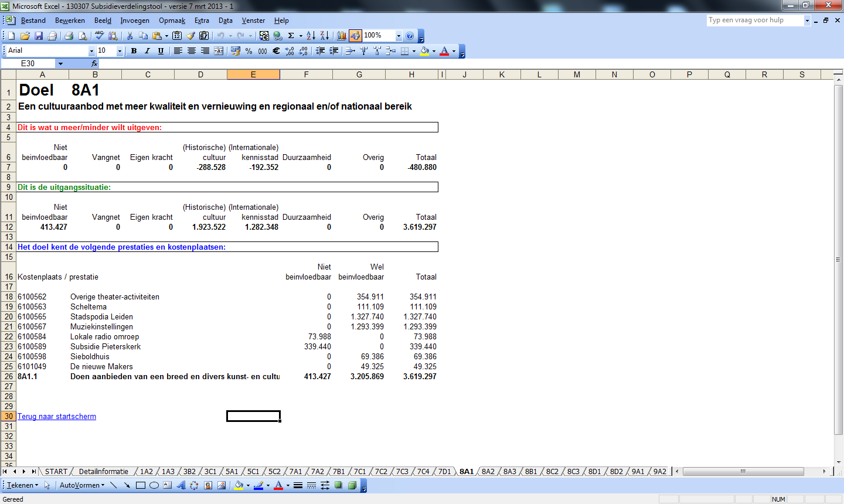This screenshot has height=504, width=844.
Task: Center text in the cell
Action: pyautogui.click(x=191, y=51)
